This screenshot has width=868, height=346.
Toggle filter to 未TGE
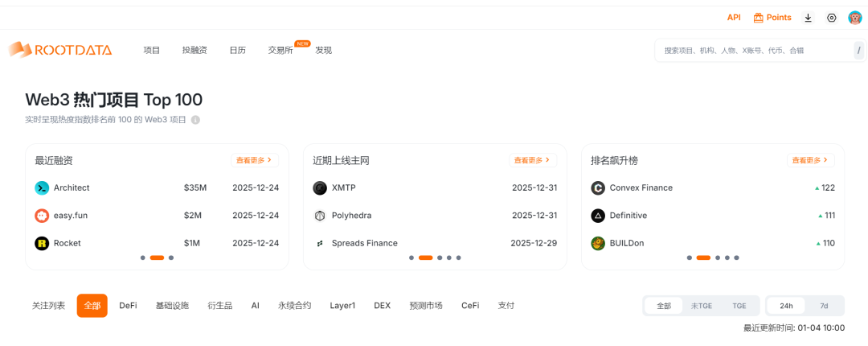pyautogui.click(x=702, y=306)
